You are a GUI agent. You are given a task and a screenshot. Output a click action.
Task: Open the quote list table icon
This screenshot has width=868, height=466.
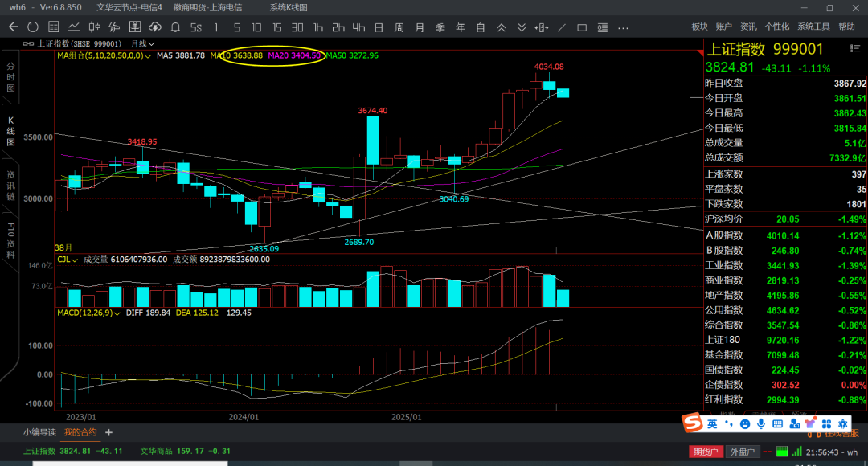(54, 27)
